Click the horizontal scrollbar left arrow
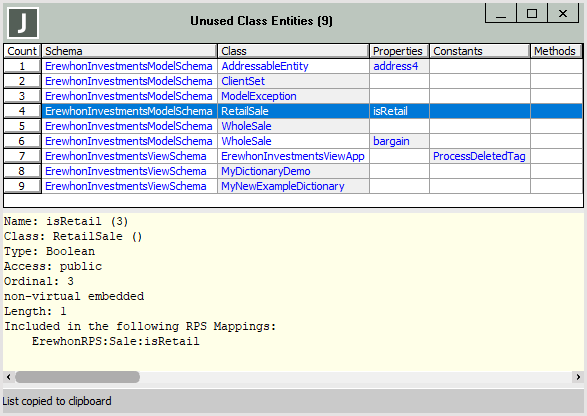Screen dimensions: 587x416 tap(9, 377)
